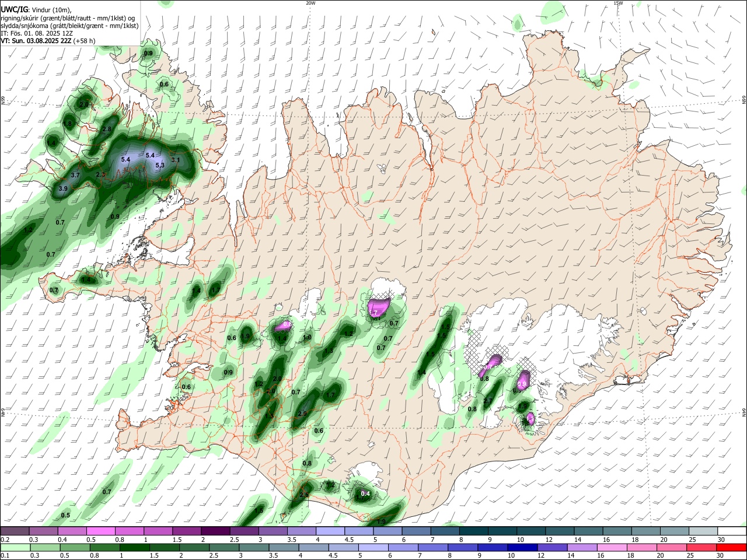The image size is (747, 560).
Task: Select the bright pink 0.5 swatch on the snow scale
Action: 100,531
